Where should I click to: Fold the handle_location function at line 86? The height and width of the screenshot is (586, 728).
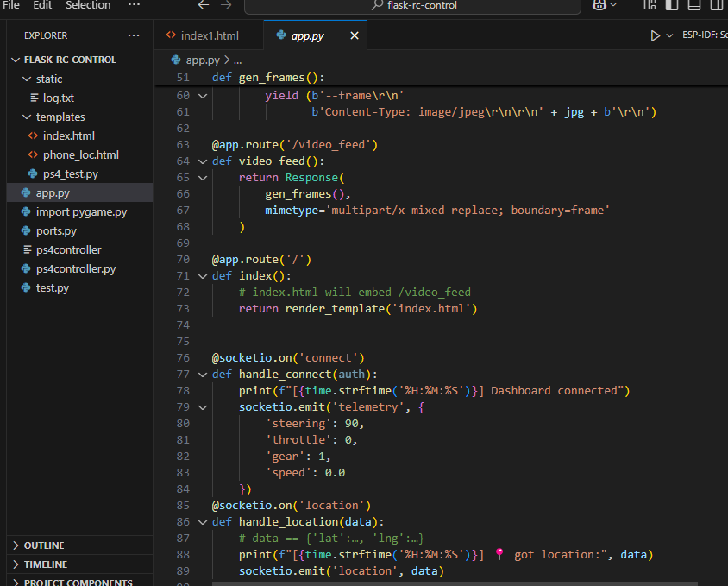point(203,522)
